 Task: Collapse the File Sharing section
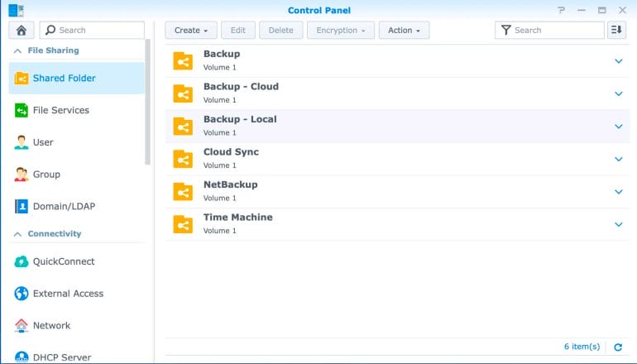pyautogui.click(x=17, y=50)
